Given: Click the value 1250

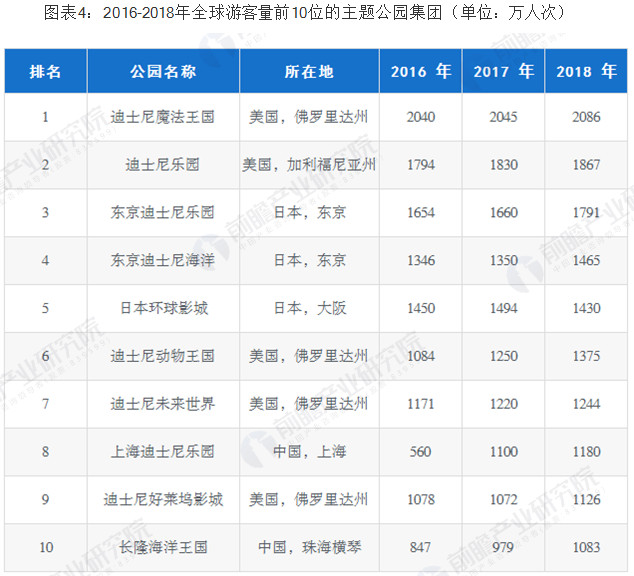Looking at the screenshot, I should pos(504,356).
